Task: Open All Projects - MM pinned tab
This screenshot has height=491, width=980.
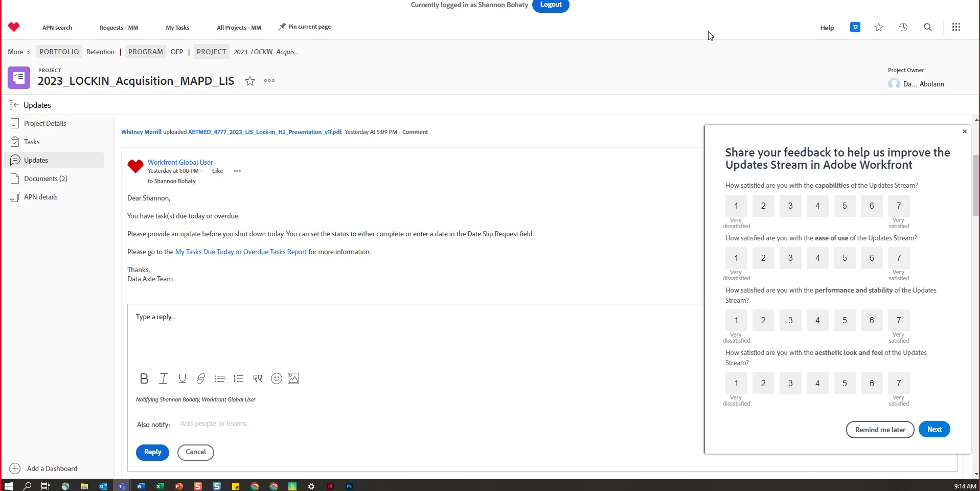Action: [239, 28]
